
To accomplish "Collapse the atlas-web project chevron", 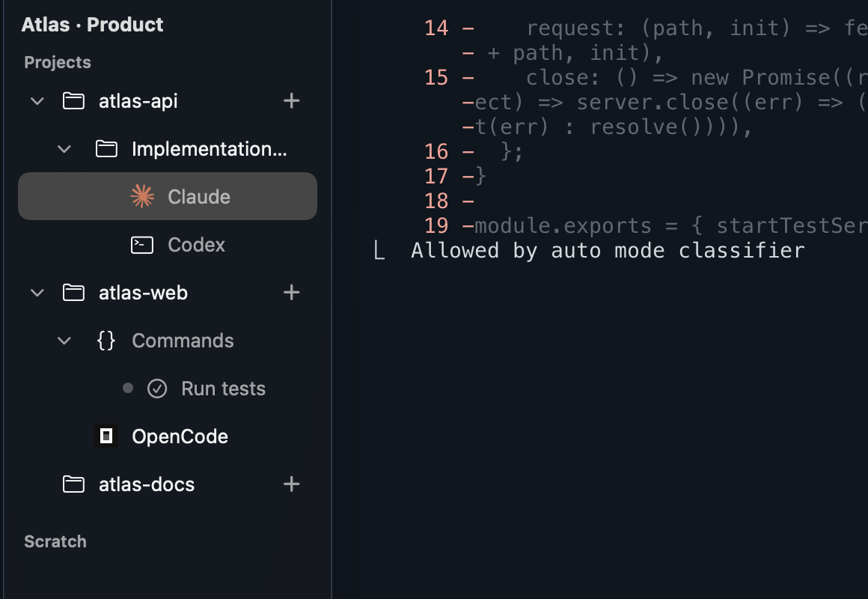I will tap(37, 293).
